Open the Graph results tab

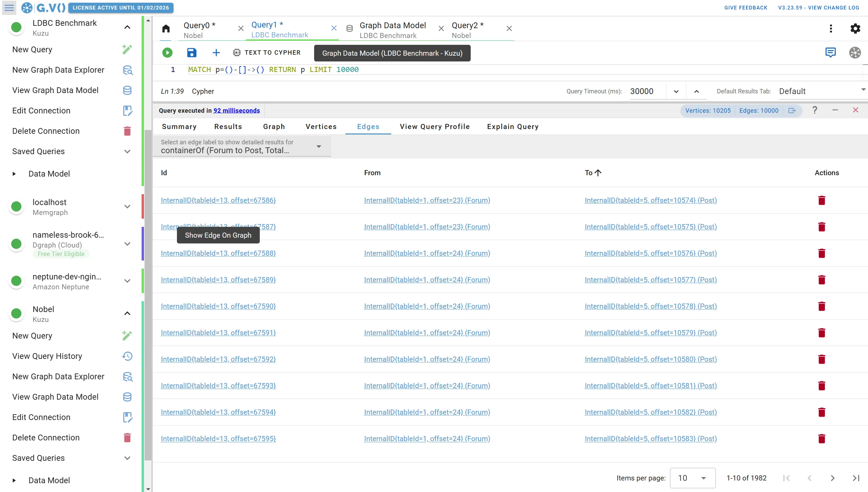274,127
